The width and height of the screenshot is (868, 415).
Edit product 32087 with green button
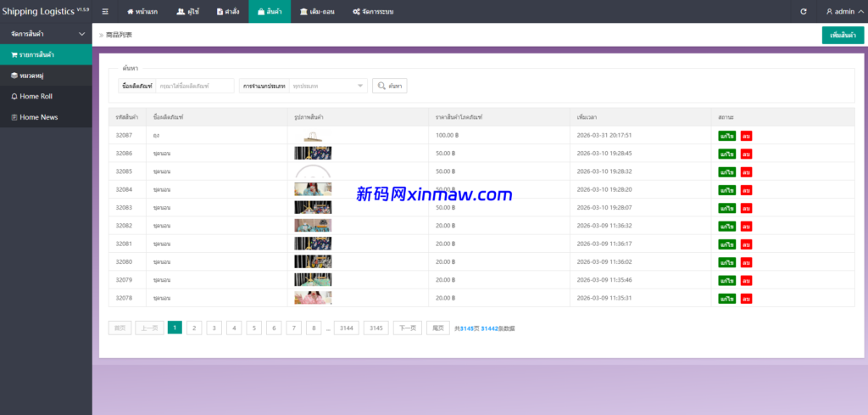click(726, 136)
